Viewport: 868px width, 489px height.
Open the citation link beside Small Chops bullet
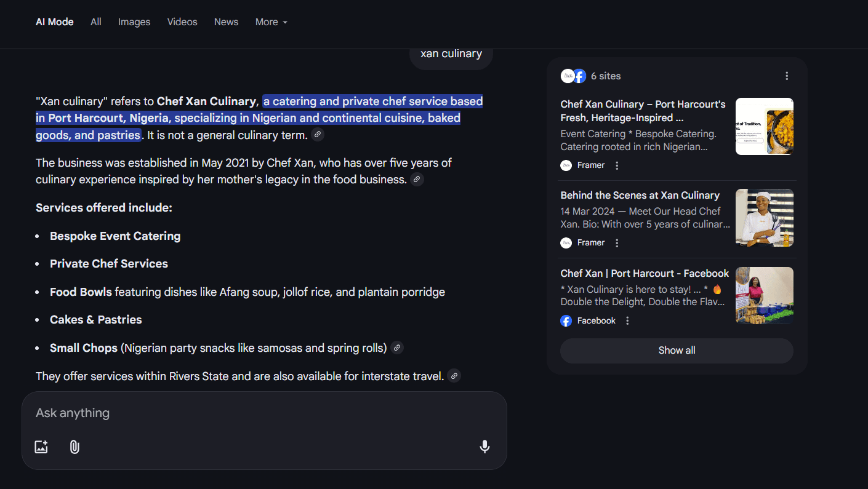coord(397,348)
